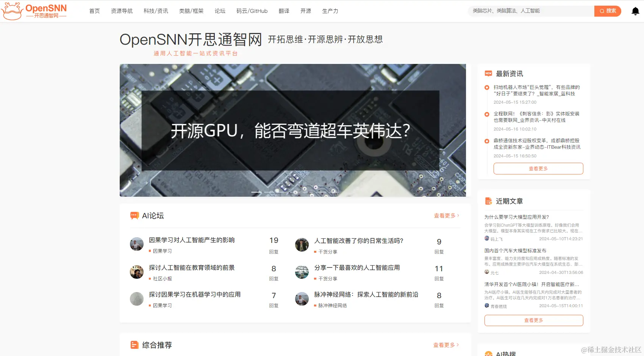
Task: Click avatar beside 因果学习对人工智能产生的影响
Action: click(x=137, y=244)
